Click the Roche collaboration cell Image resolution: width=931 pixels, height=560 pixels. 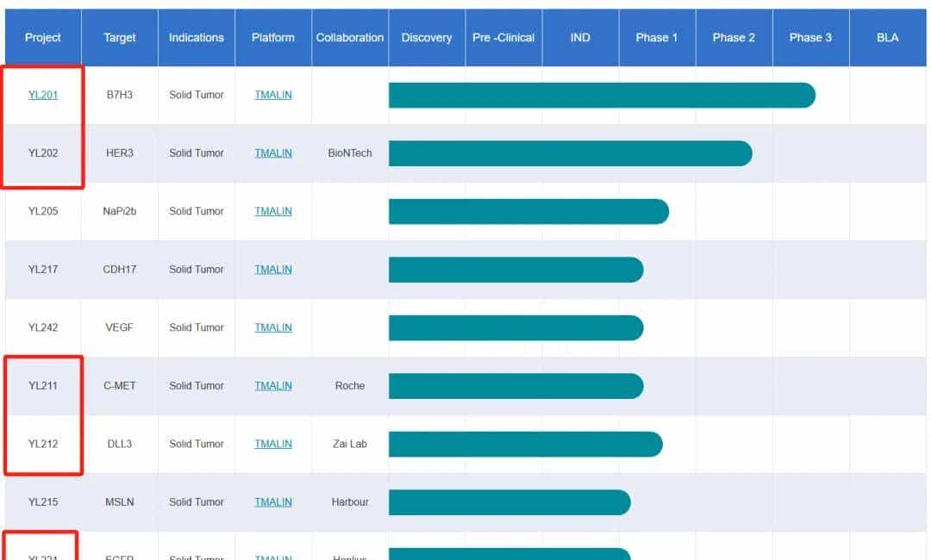click(350, 386)
